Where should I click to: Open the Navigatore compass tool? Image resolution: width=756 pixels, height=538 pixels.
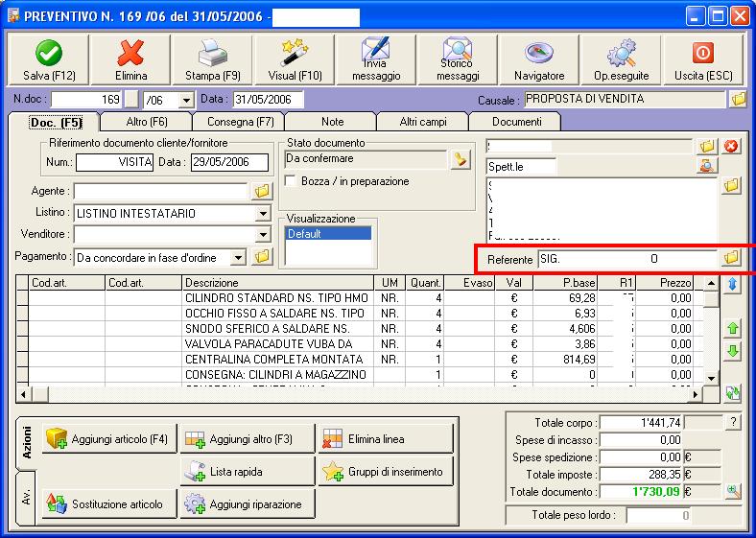point(539,60)
